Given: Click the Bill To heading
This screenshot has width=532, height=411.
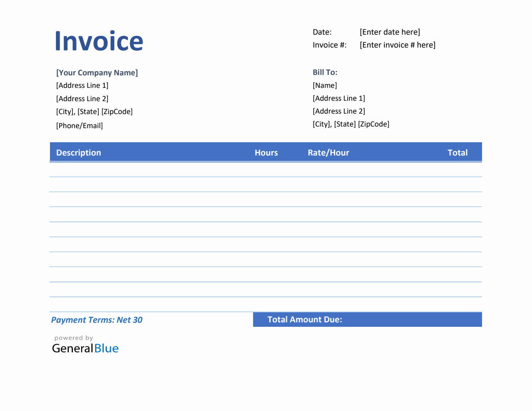Looking at the screenshot, I should pos(325,72).
